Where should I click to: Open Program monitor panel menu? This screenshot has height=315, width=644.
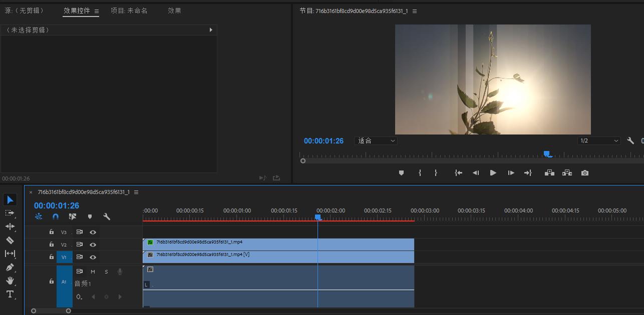click(x=415, y=11)
